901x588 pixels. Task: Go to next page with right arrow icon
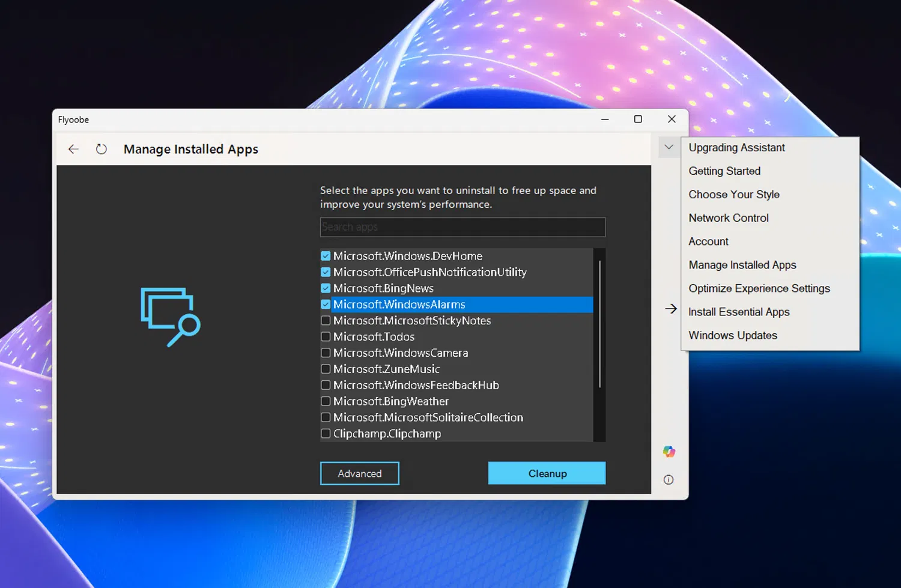671,309
